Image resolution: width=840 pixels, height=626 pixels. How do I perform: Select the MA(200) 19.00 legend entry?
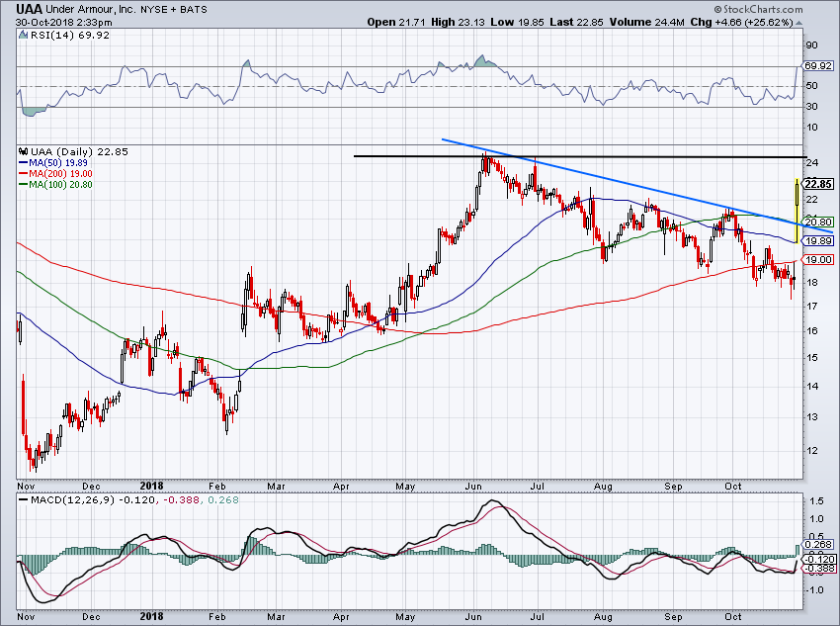55,174
